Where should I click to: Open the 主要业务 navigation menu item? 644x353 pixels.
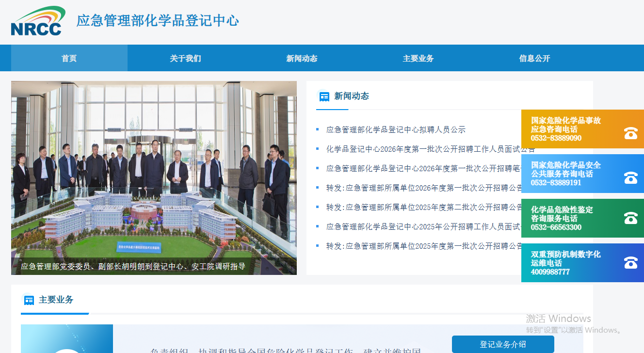418,58
